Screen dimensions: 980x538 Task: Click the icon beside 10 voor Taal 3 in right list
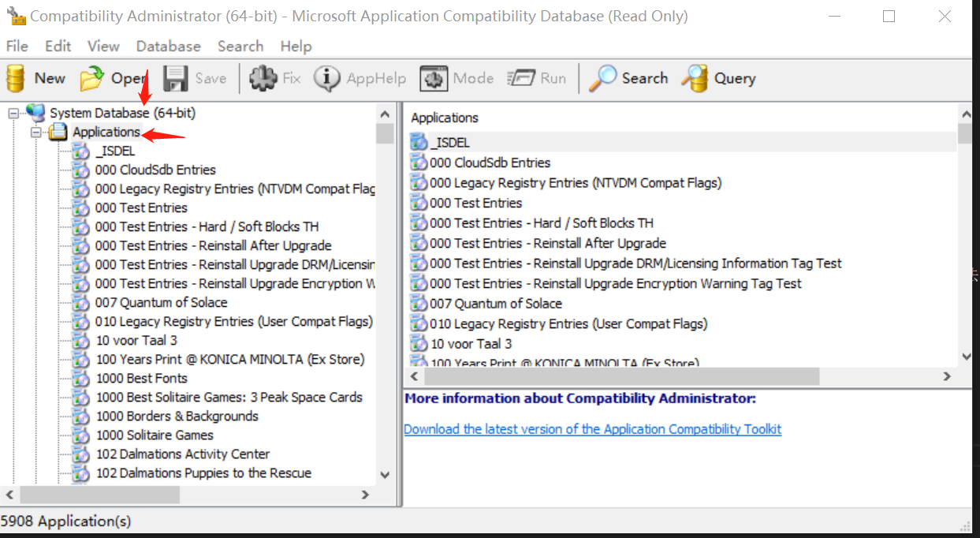click(419, 343)
